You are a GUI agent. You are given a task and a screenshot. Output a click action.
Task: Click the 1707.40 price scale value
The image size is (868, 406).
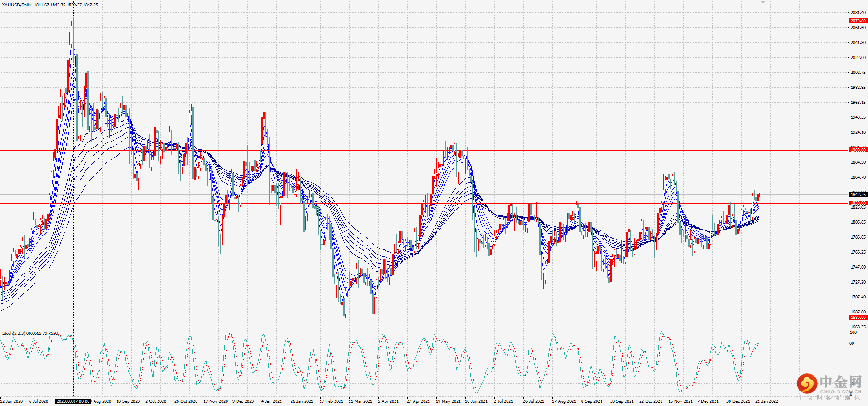858,297
